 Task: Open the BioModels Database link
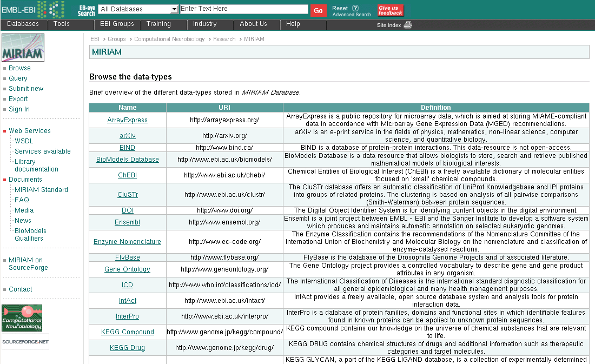pos(128,160)
